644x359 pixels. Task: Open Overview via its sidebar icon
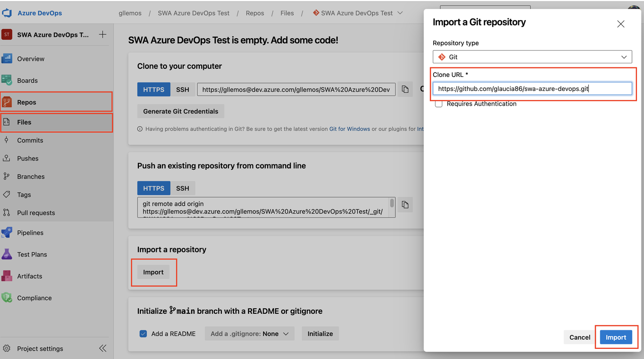tap(7, 59)
